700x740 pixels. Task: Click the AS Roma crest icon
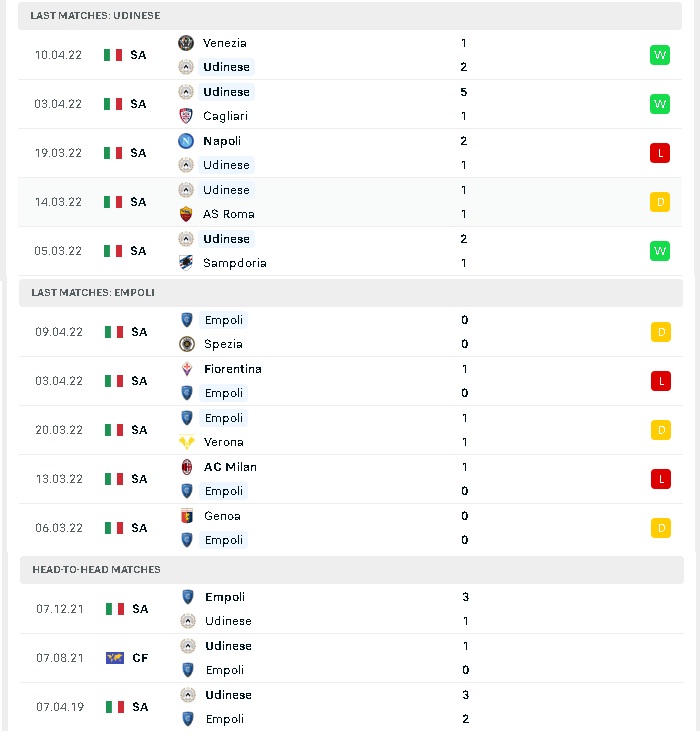tap(186, 214)
